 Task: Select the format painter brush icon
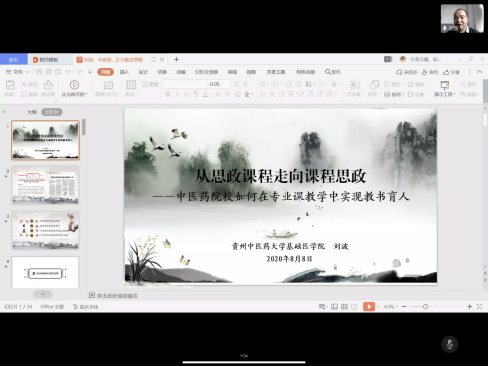48,85
